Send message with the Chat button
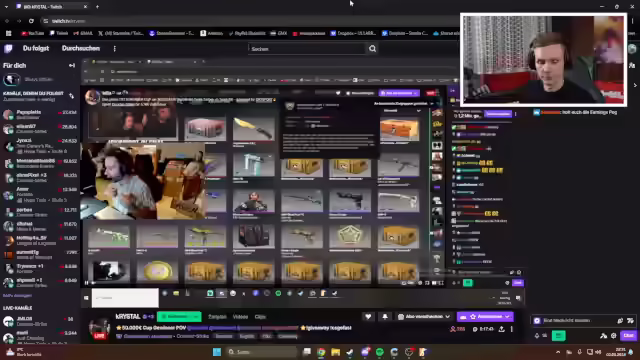The width and height of the screenshot is (640, 360). pyautogui.click(x=628, y=336)
